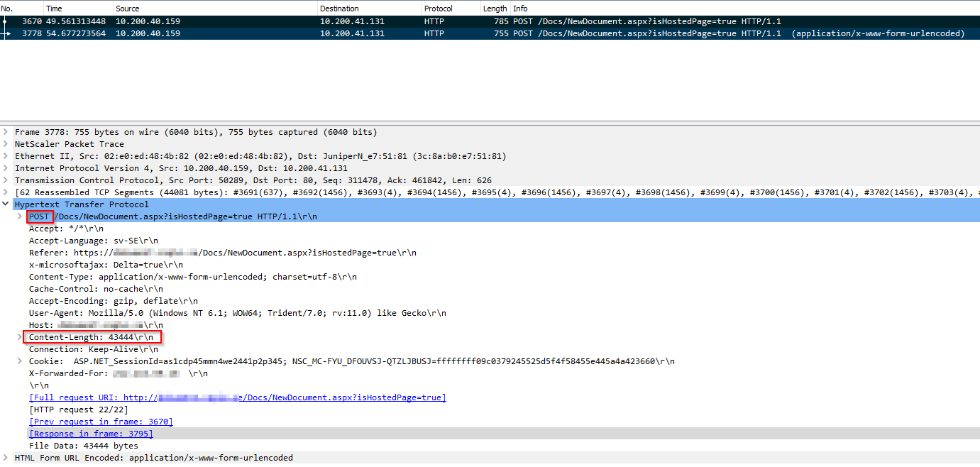
Task: Jump to Prev request in frame 3670
Action: (101, 422)
